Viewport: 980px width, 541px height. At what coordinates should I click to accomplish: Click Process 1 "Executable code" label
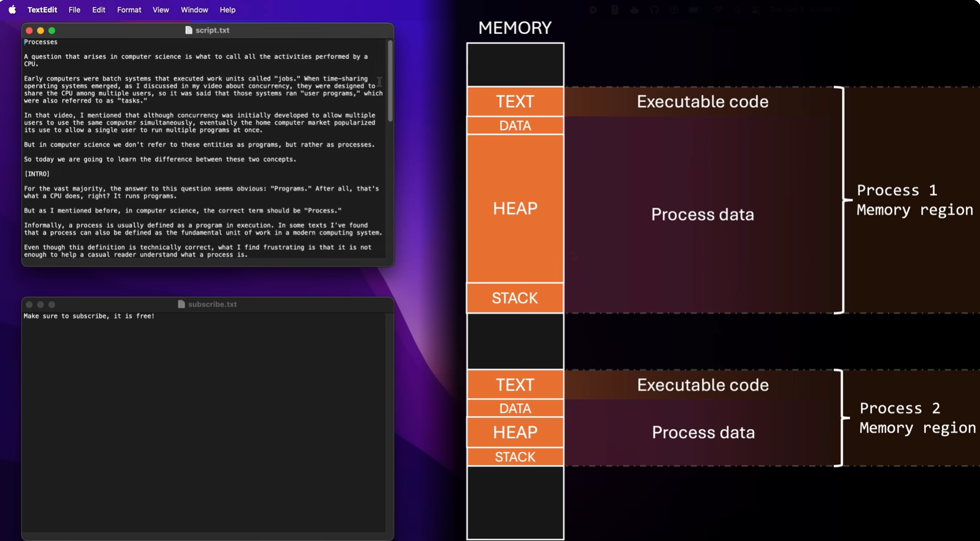click(x=702, y=102)
